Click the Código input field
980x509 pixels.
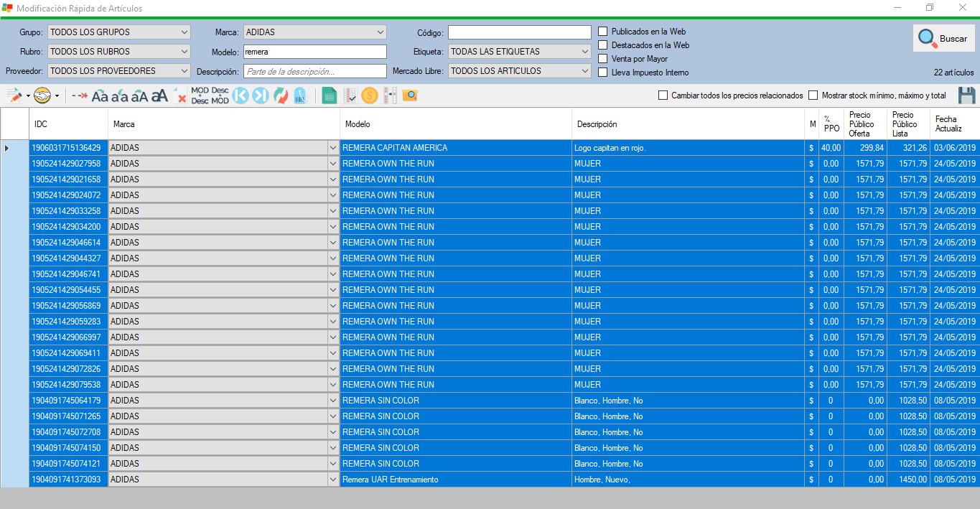pyautogui.click(x=520, y=32)
